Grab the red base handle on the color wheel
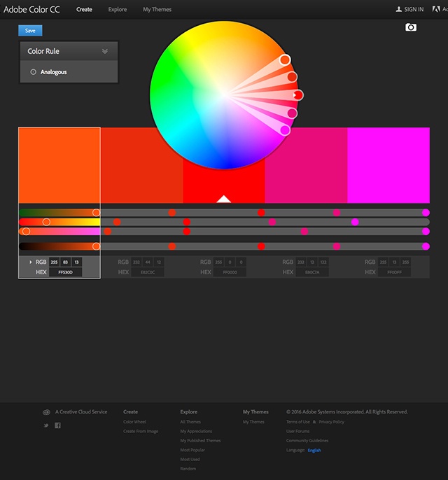The image size is (448, 480). pyautogui.click(x=298, y=95)
